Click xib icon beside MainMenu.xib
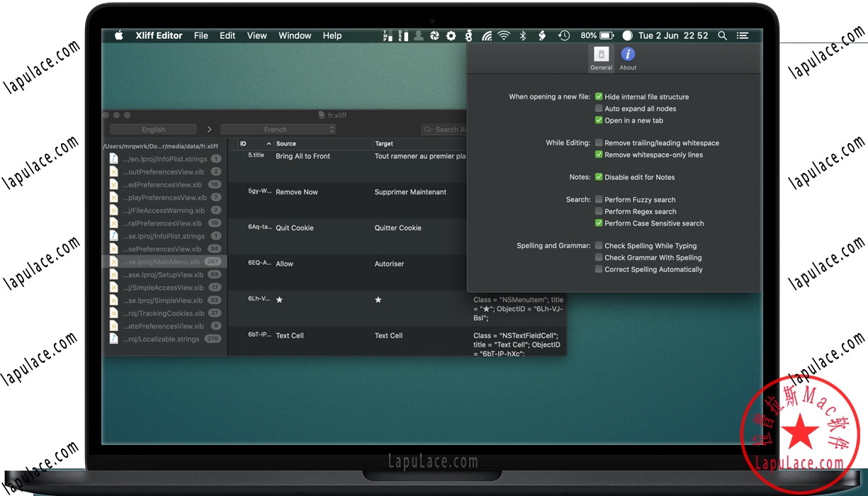Image resolution: width=868 pixels, height=496 pixels. tap(113, 261)
